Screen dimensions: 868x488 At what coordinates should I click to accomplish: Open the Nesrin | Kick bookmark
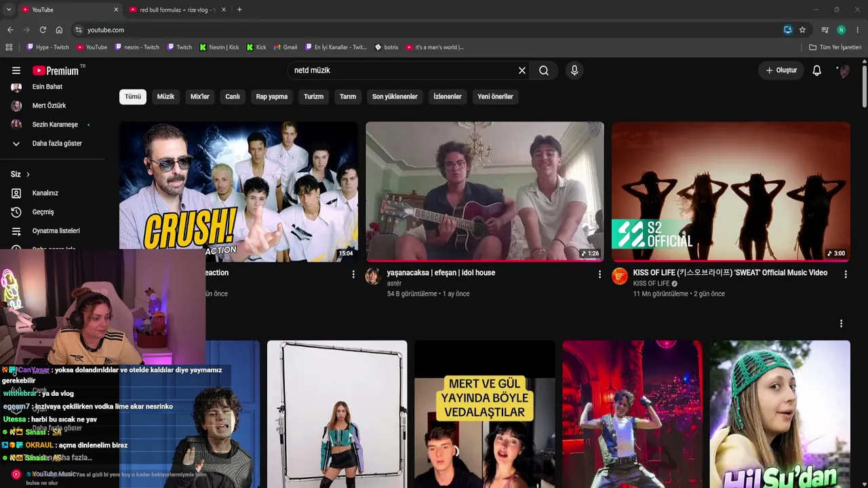219,47
